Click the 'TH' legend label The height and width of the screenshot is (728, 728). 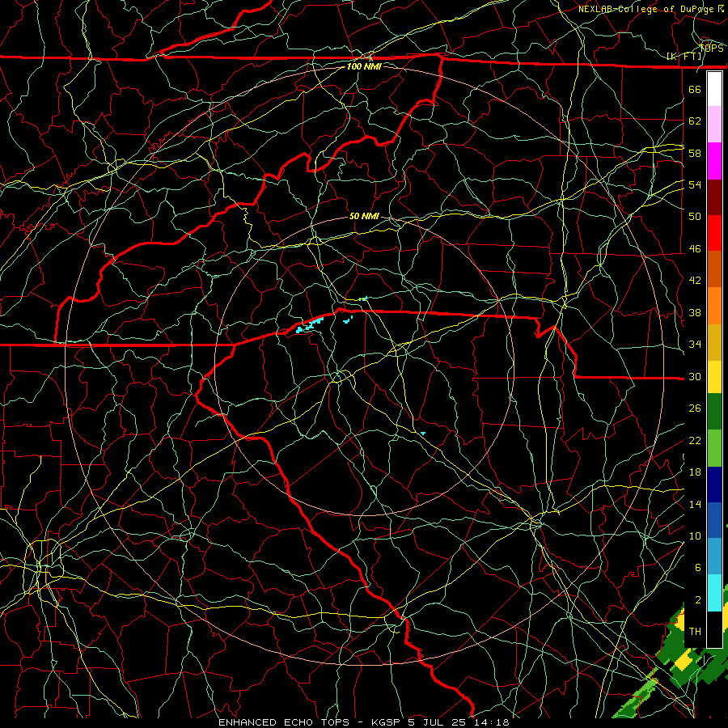click(x=695, y=632)
